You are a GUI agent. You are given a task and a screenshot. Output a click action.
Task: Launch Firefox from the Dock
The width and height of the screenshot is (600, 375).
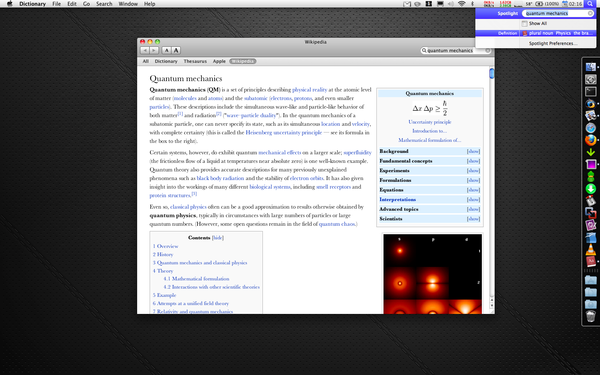[x=590, y=140]
